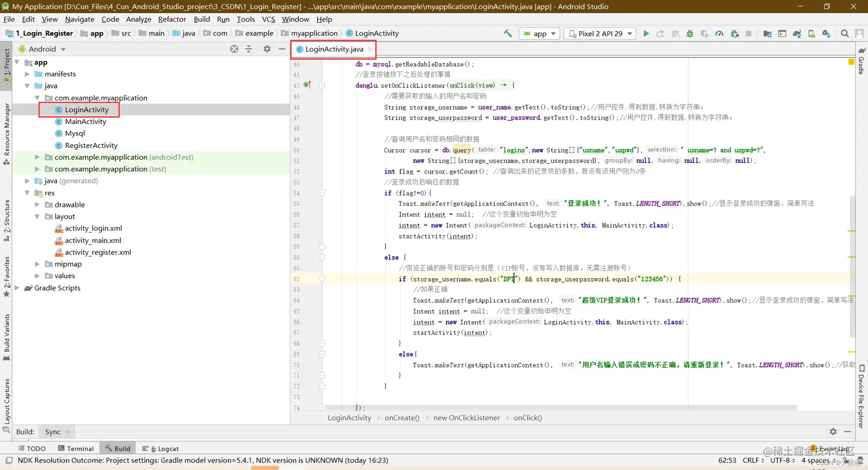Toggle the Resource Manager side panel
The height and width of the screenshot is (470, 868).
pyautogui.click(x=6, y=133)
